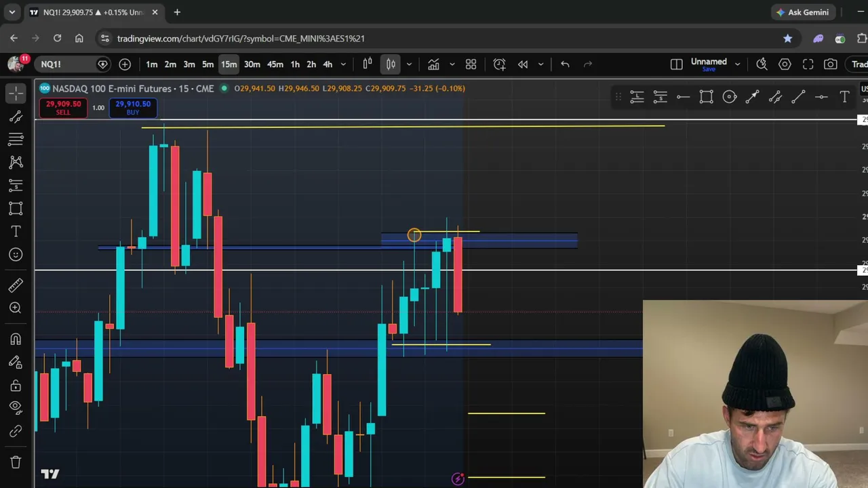Image resolution: width=868 pixels, height=488 pixels.
Task: Open the Fibonacci and Gann tools
Action: 16,139
